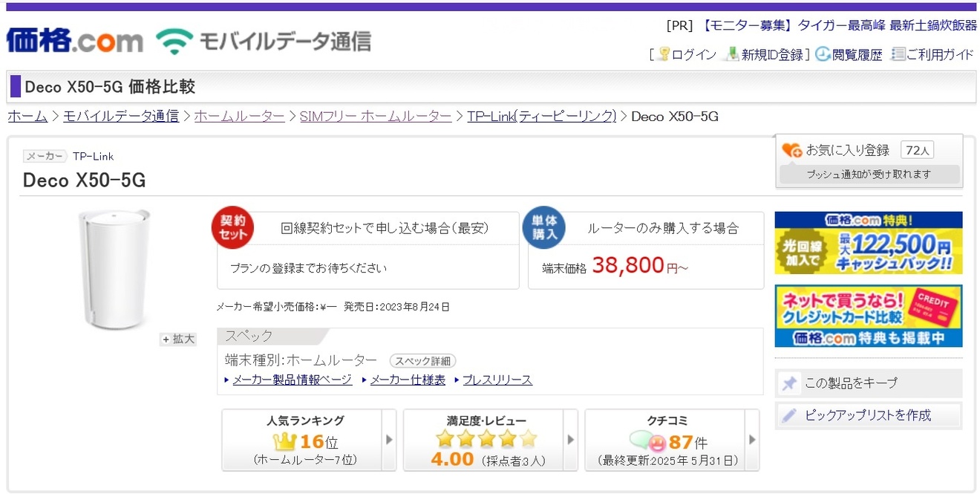
Task: Click the crown icon in popularity ranking
Action: pos(284,442)
